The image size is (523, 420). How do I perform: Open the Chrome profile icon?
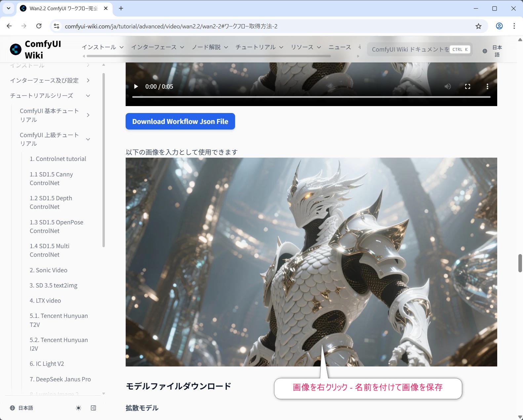[x=499, y=26]
